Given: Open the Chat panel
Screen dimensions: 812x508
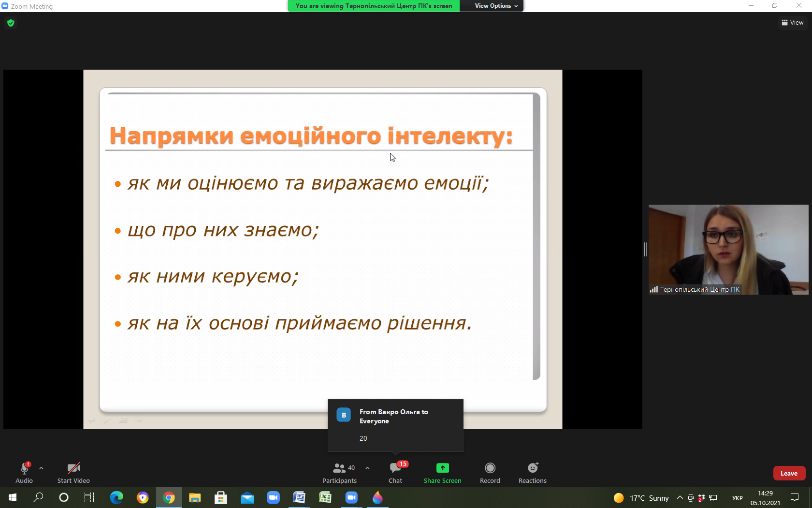Looking at the screenshot, I should coord(395,472).
